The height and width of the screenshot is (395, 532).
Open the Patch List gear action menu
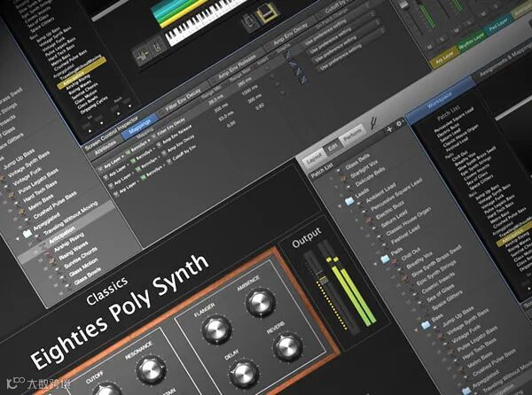(x=399, y=123)
